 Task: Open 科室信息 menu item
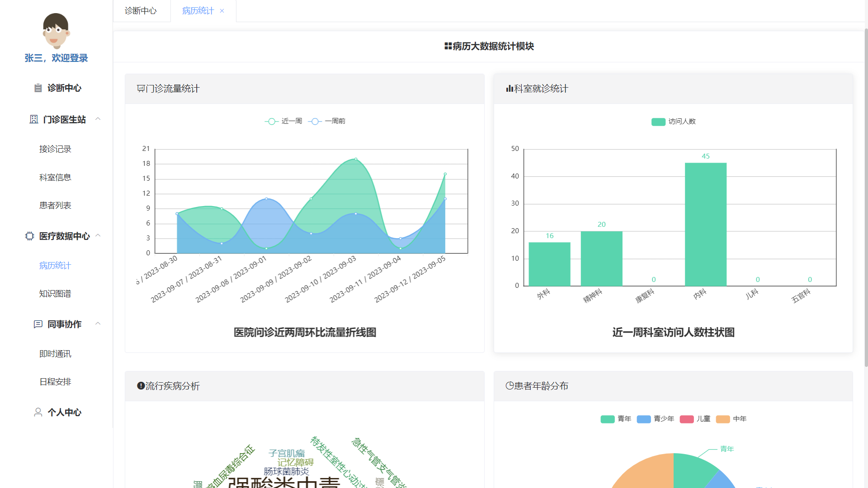click(55, 178)
